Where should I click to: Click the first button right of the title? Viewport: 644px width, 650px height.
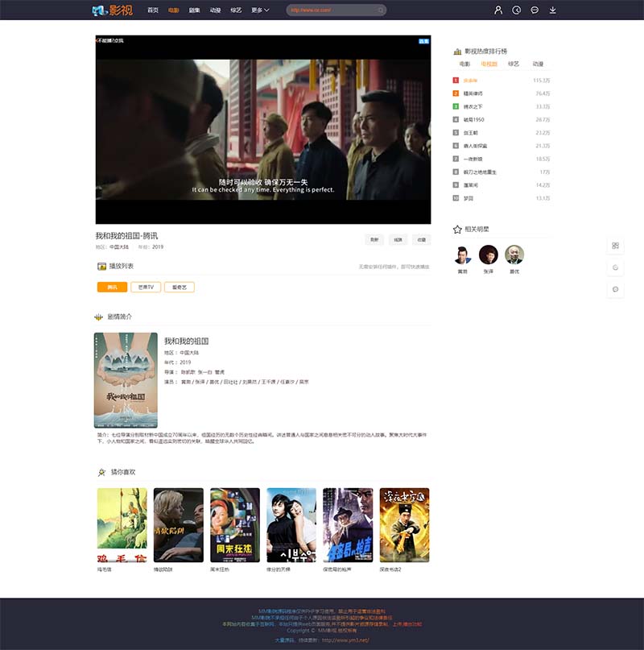coord(374,239)
